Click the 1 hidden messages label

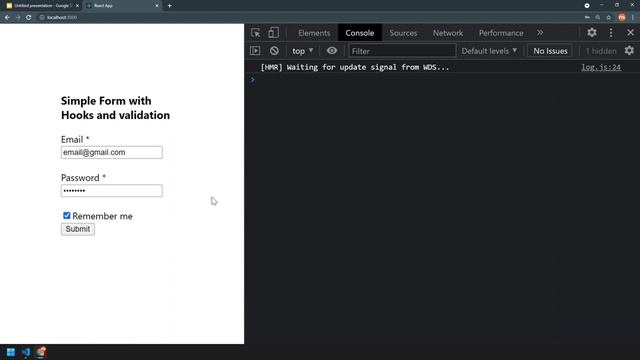[x=601, y=51]
